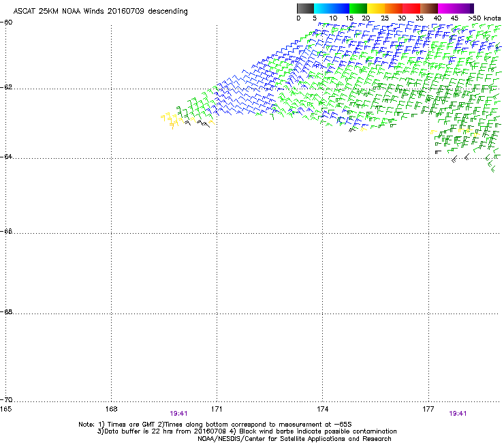Click the longitude label '168'

111,409
